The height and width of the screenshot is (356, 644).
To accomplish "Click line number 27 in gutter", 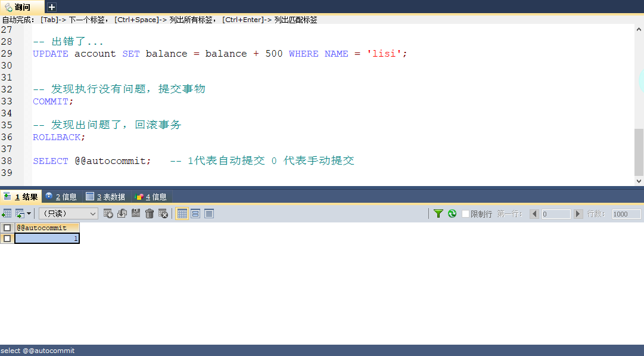I will pos(7,30).
